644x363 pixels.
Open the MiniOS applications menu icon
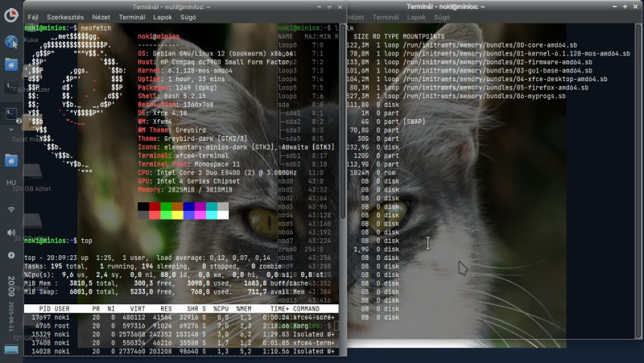[11, 15]
